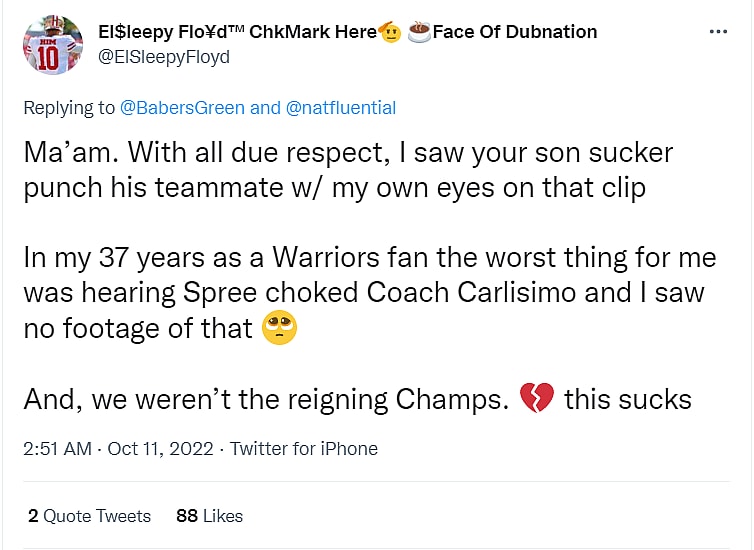Click the Oct 11, 2022 date
The height and width of the screenshot is (550, 754).
[160, 449]
